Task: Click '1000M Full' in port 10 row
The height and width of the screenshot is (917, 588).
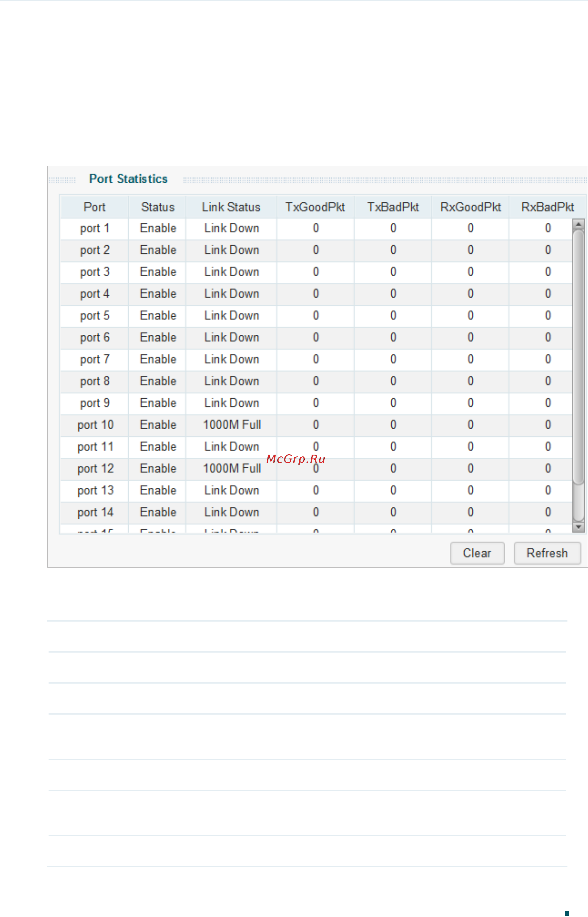Action: pos(232,425)
